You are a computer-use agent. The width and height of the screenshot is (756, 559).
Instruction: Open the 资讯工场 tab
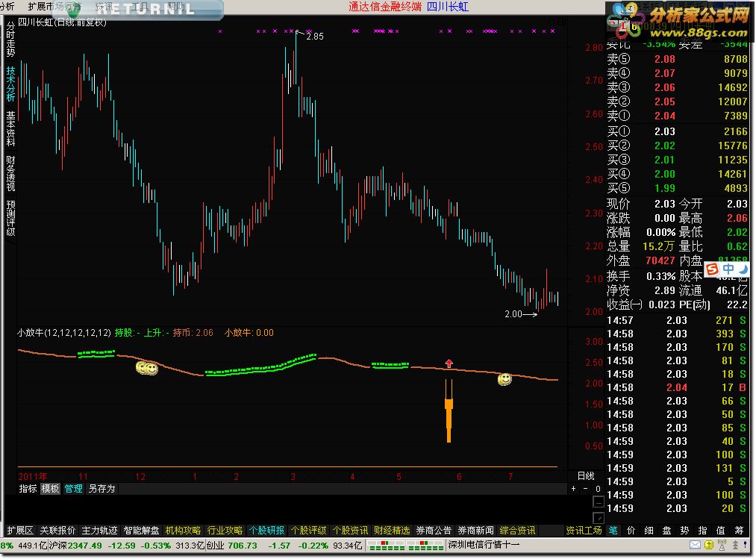(584, 531)
